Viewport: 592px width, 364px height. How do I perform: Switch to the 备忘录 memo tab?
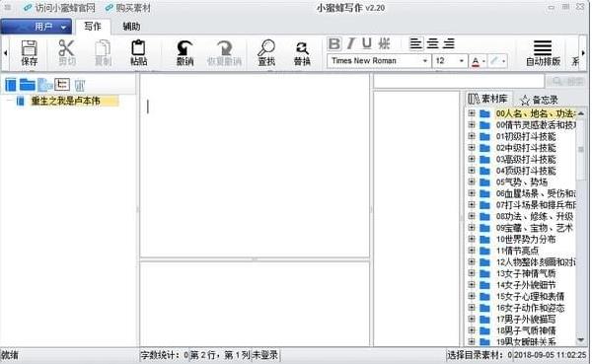pyautogui.click(x=539, y=100)
